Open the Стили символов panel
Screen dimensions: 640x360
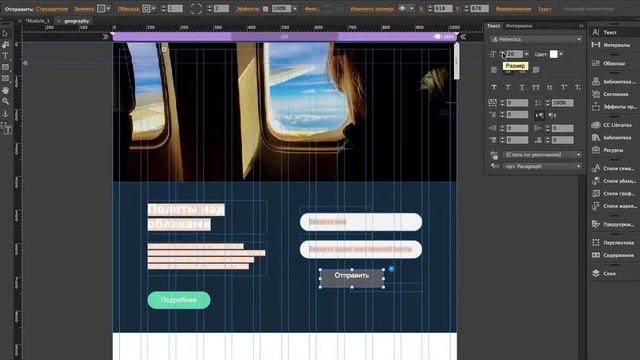point(614,168)
